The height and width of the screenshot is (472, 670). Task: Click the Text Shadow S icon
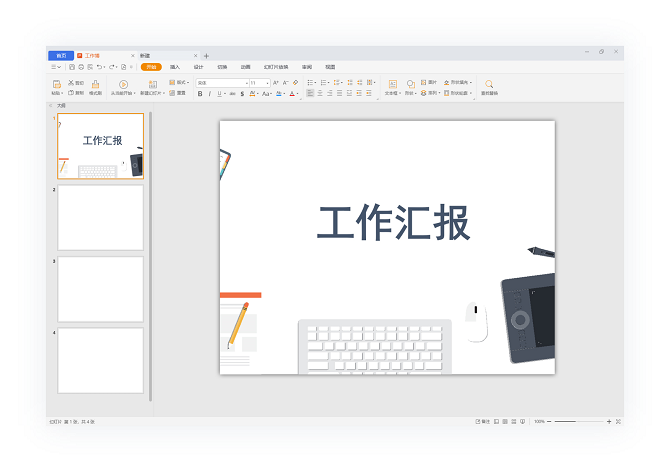tap(242, 94)
